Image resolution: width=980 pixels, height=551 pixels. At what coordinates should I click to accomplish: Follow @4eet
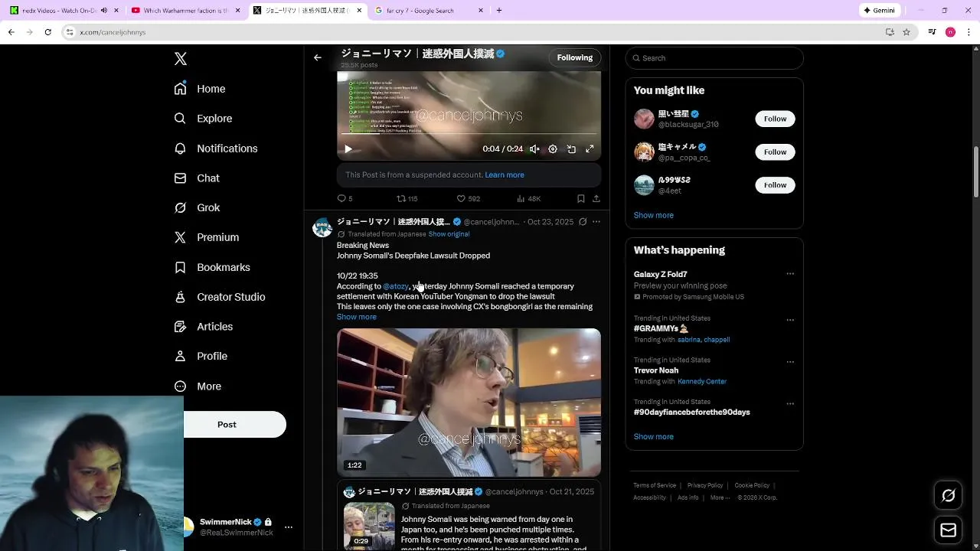pos(775,184)
